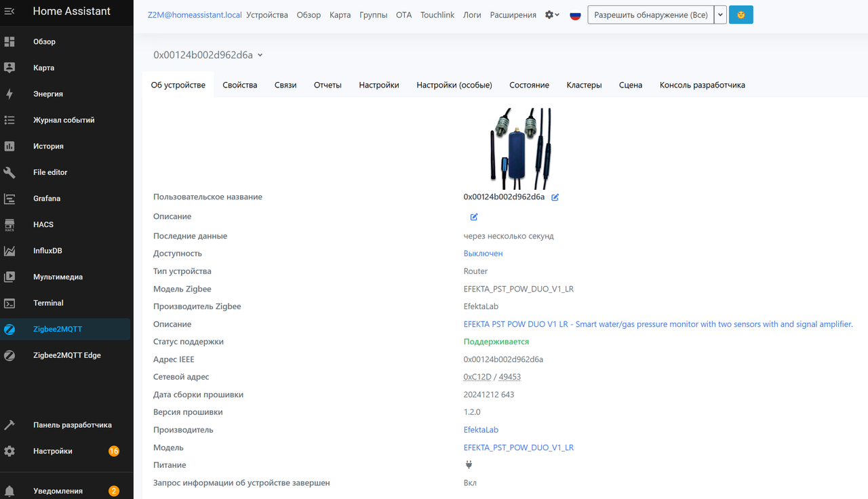This screenshot has width=868, height=499.
Task: Open dropdown arrow next to Разрешить обнаружение
Action: point(720,15)
